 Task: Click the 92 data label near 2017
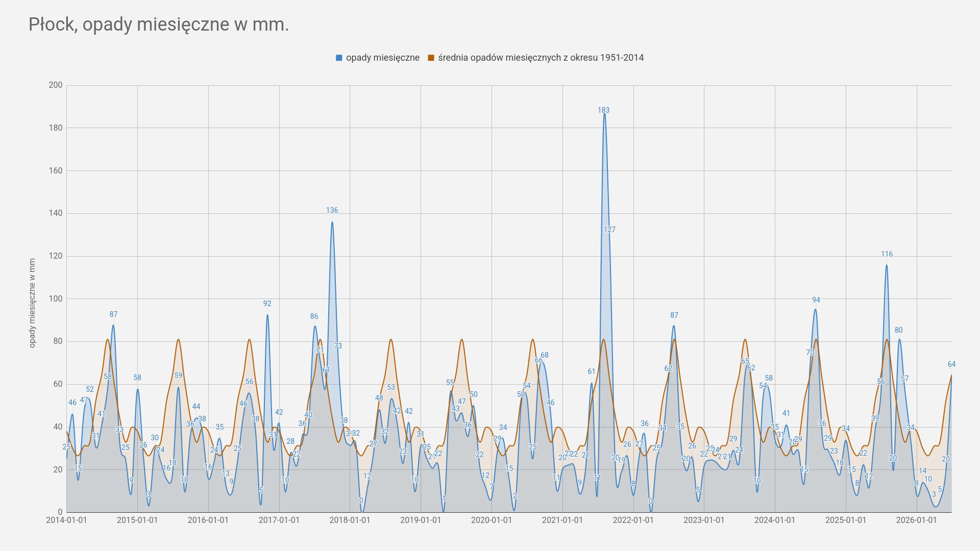[x=267, y=304]
